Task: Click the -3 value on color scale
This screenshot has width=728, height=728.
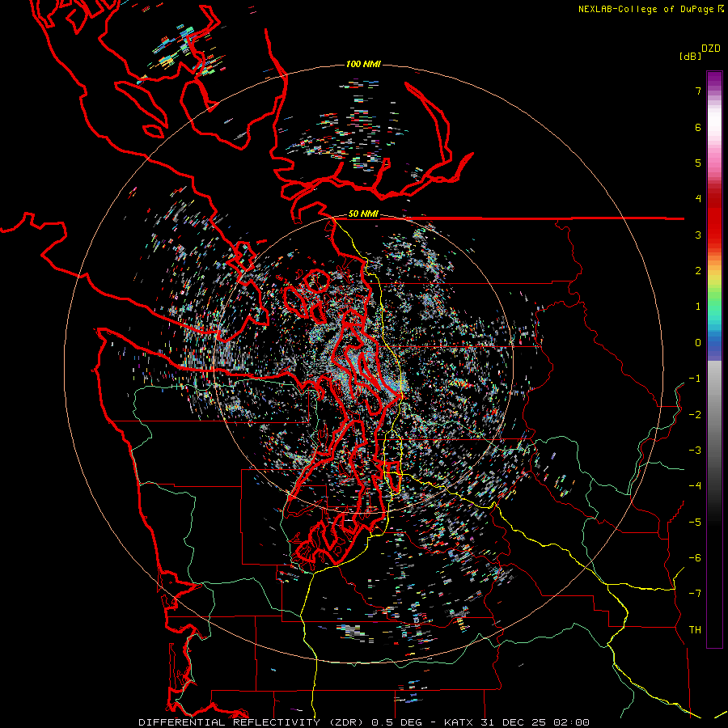Action: (x=695, y=451)
